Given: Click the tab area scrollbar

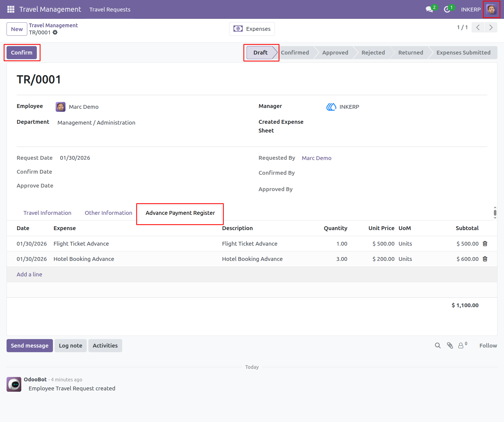Looking at the screenshot, I should [x=495, y=213].
